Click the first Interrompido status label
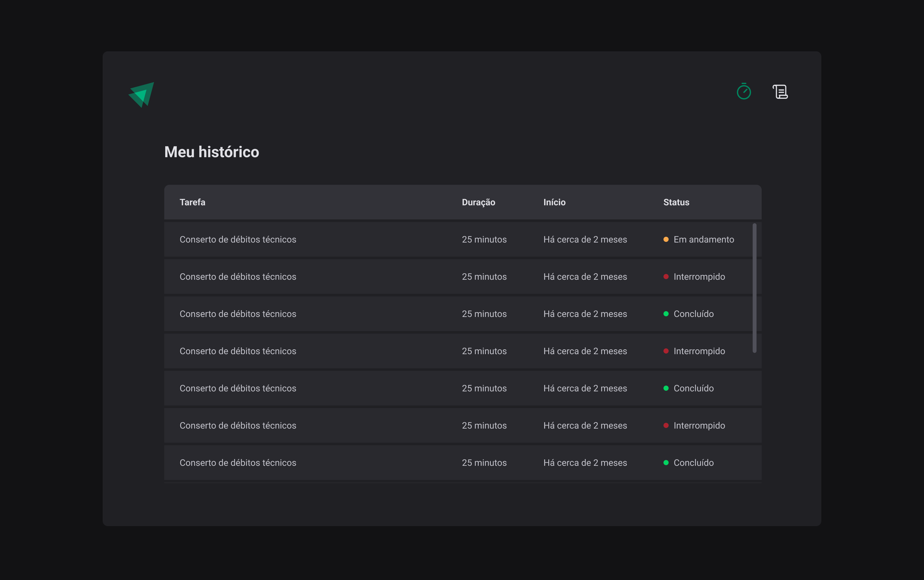The image size is (924, 580). 699,276
